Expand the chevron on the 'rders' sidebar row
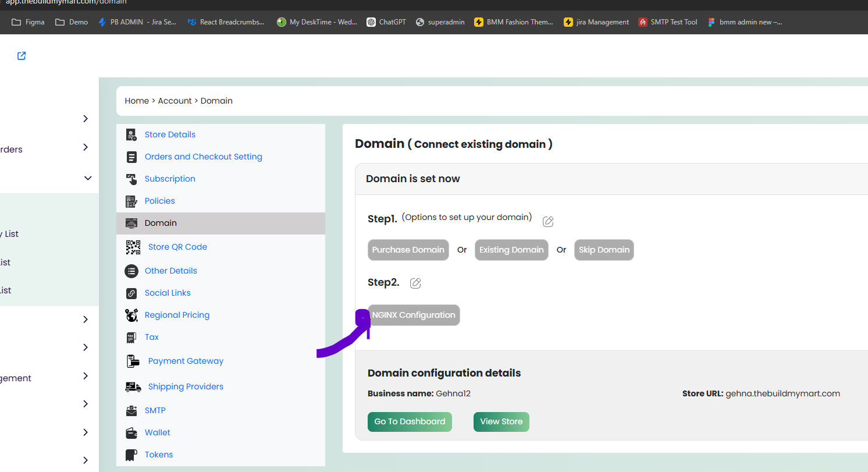 pyautogui.click(x=86, y=147)
